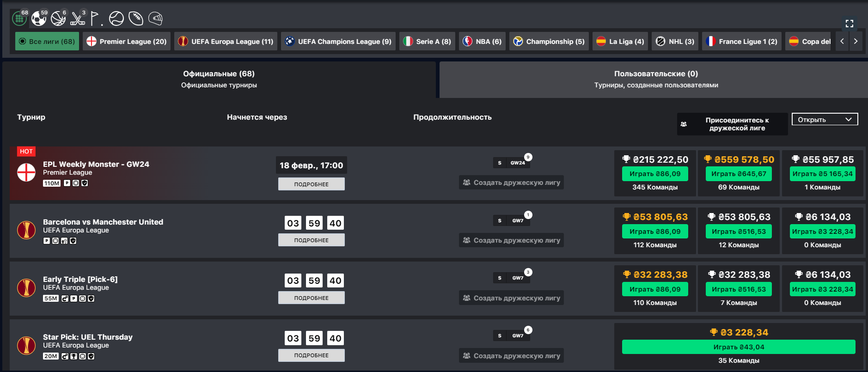Filter by NHL (3)
This screenshot has width=868, height=372.
click(675, 41)
